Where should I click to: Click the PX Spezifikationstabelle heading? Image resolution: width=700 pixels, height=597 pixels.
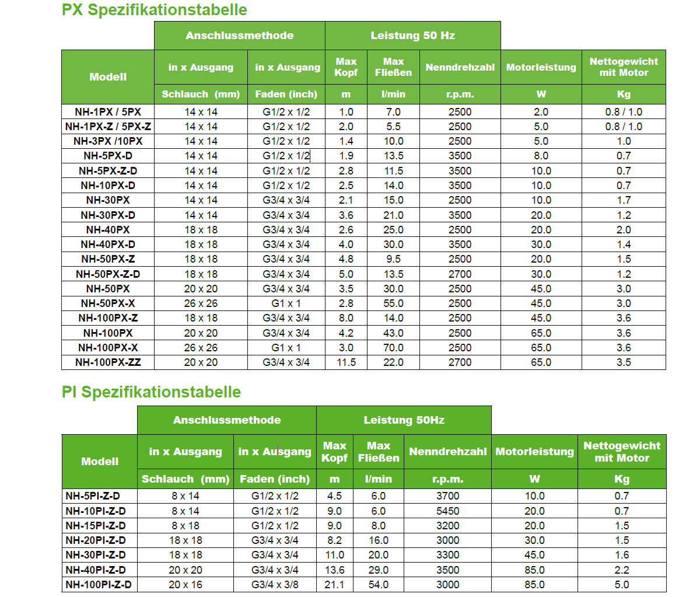[x=154, y=10]
